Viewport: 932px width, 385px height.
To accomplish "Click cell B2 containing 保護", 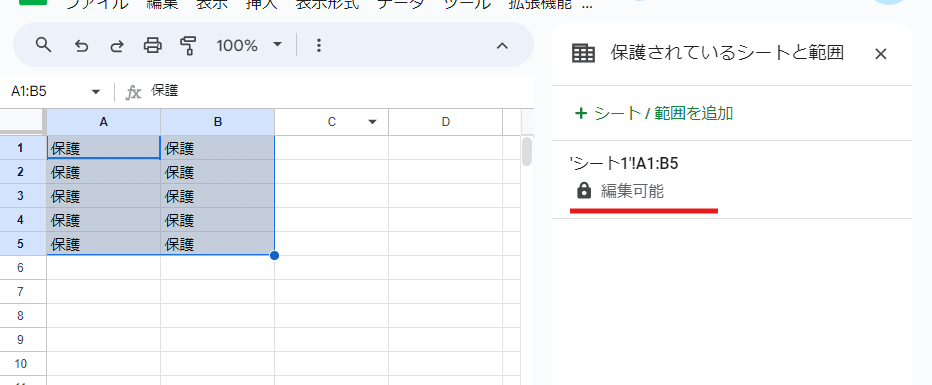I will click(218, 172).
